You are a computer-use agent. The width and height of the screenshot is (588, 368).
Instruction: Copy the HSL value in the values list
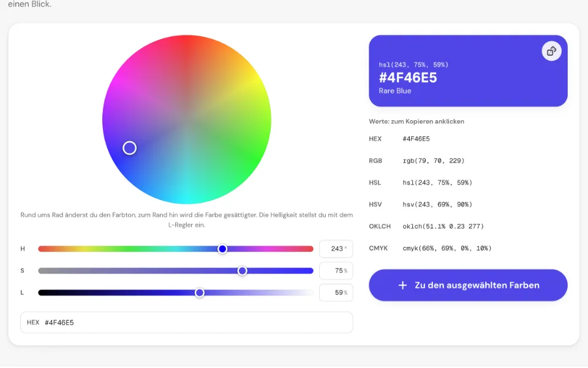point(437,183)
